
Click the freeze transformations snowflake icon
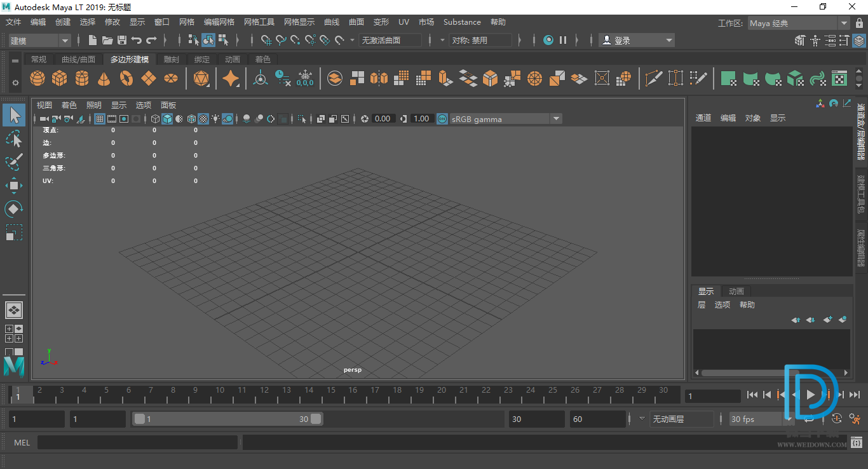(305, 78)
